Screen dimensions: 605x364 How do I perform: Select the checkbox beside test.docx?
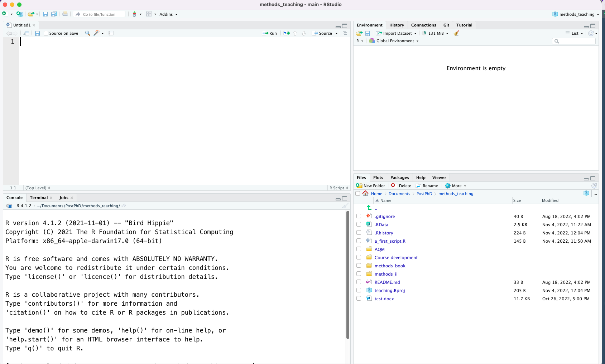(x=359, y=298)
